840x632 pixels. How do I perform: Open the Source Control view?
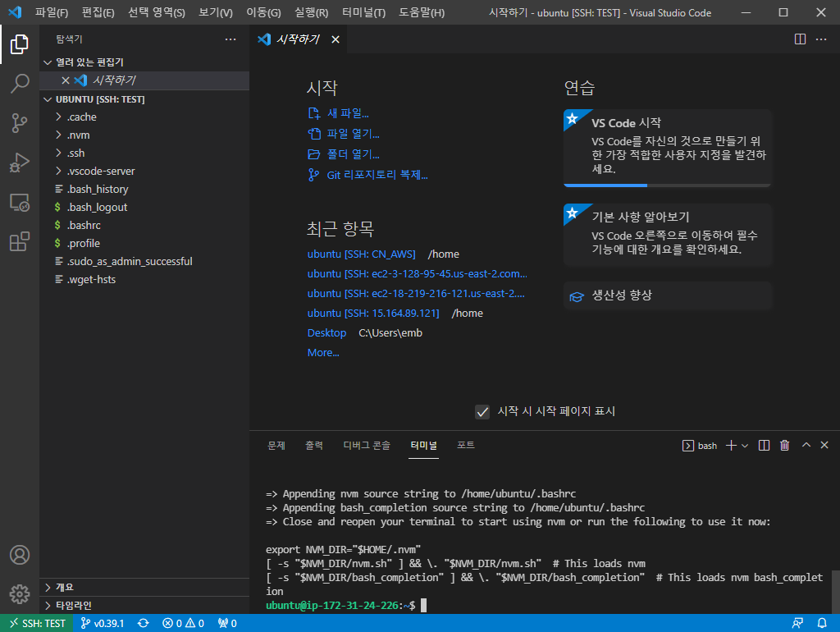[20, 123]
